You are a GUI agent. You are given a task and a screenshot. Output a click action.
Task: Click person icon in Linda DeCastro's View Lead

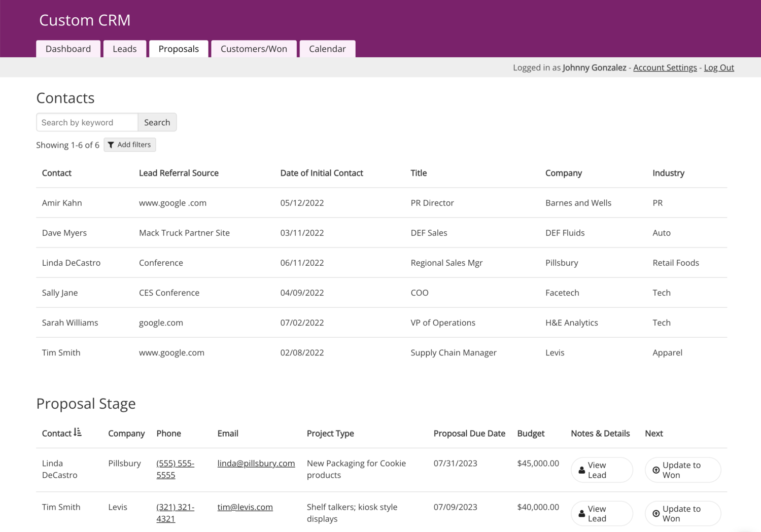coord(582,470)
